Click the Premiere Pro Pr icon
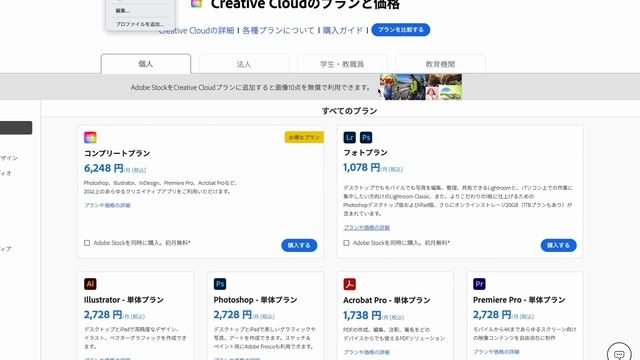The width and height of the screenshot is (640, 360). (479, 284)
